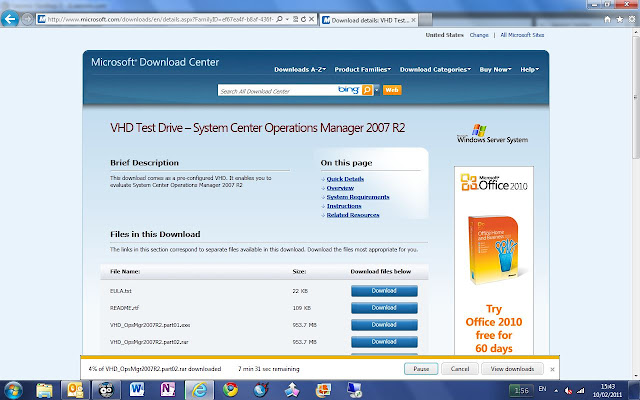Viewport: 640px width, 400px height.
Task: Open Windows Explorer from taskbar
Action: tap(44, 390)
